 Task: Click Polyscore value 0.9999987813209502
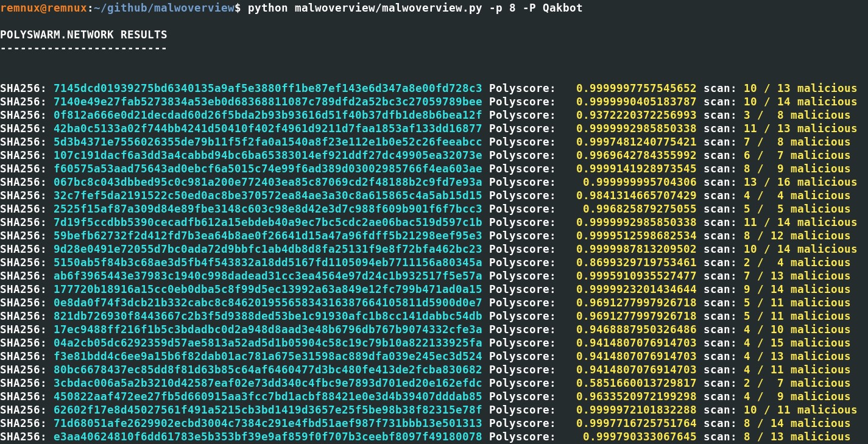click(x=636, y=249)
